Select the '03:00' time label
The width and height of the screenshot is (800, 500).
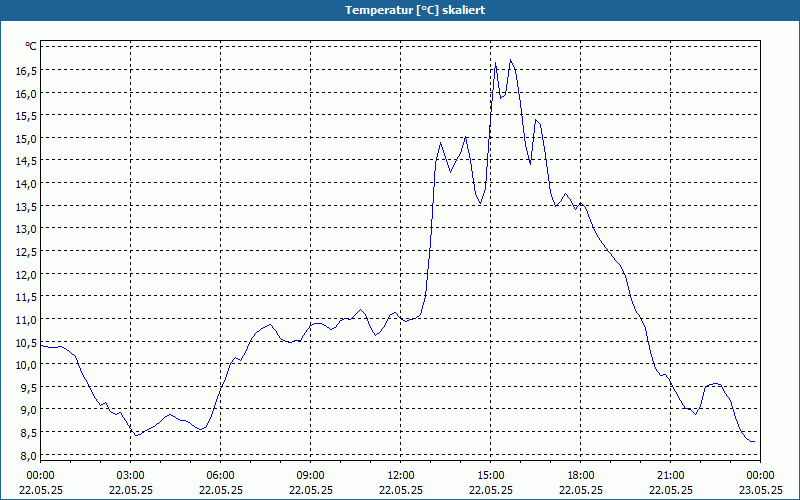click(131, 476)
